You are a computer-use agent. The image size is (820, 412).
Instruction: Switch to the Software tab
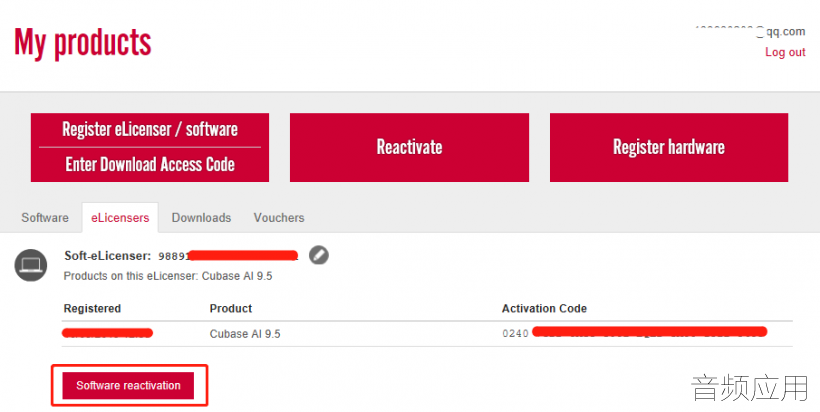coord(45,217)
